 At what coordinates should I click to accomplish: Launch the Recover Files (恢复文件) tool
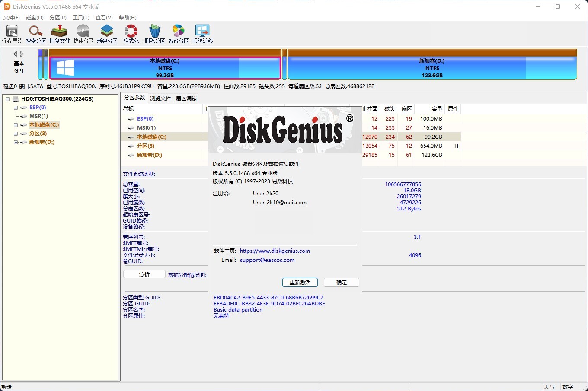click(60, 34)
